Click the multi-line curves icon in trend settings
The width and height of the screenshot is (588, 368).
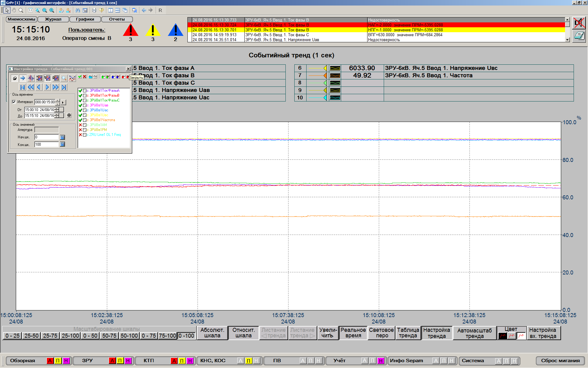72,78
